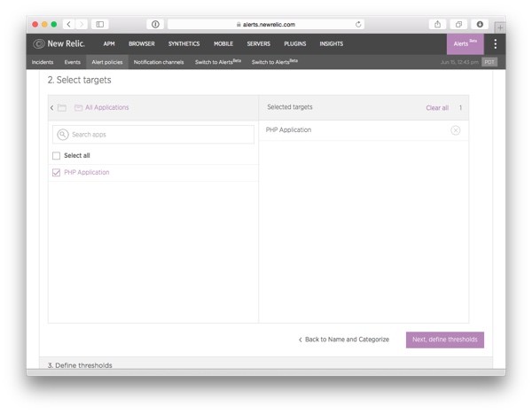This screenshot has height=414, width=532.
Task: Open the SERVERS menu
Action: click(259, 43)
